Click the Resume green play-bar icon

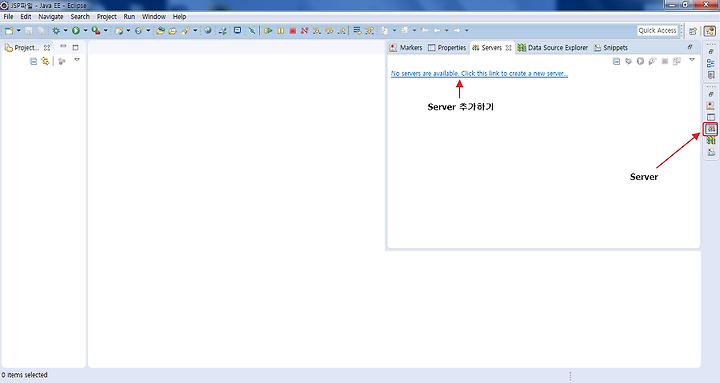[268, 31]
